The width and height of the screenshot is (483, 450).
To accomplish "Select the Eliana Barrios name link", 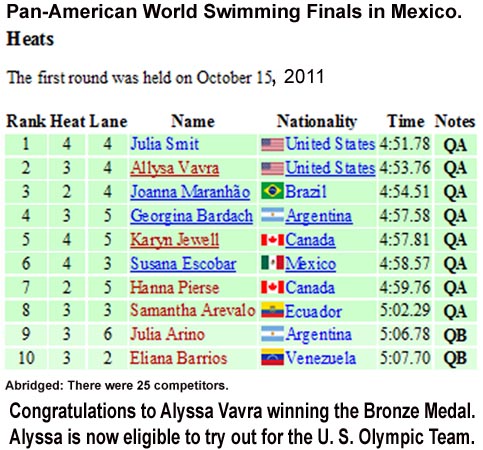I will pos(179,358).
